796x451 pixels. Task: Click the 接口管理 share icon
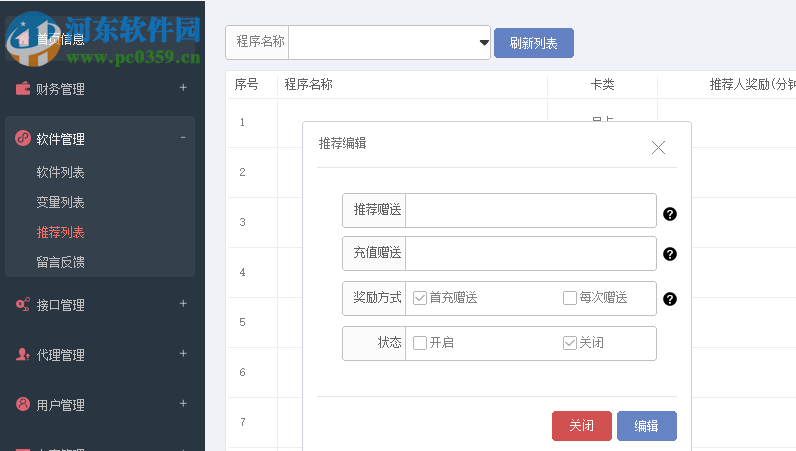click(x=23, y=304)
